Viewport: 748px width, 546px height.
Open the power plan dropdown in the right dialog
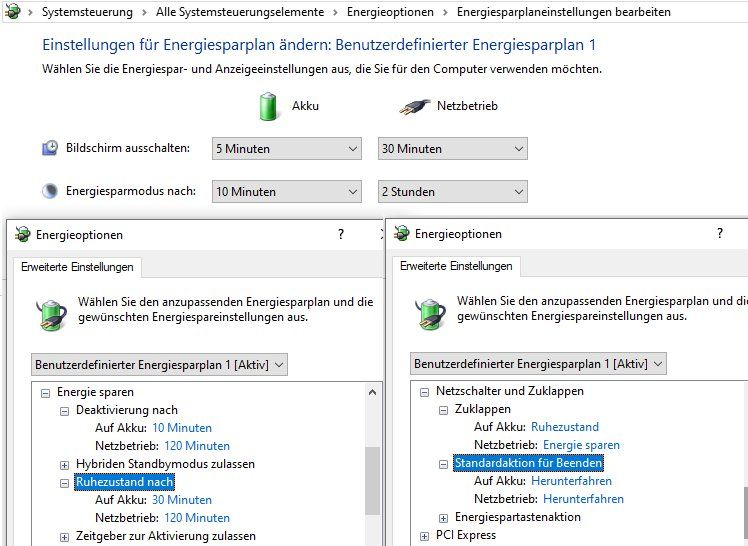pyautogui.click(x=538, y=364)
